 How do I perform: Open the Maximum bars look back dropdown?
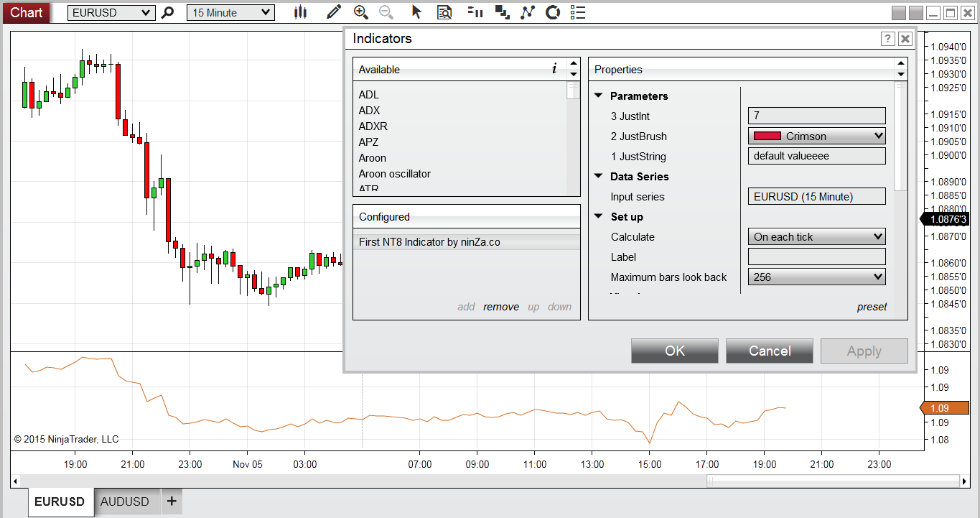point(817,277)
